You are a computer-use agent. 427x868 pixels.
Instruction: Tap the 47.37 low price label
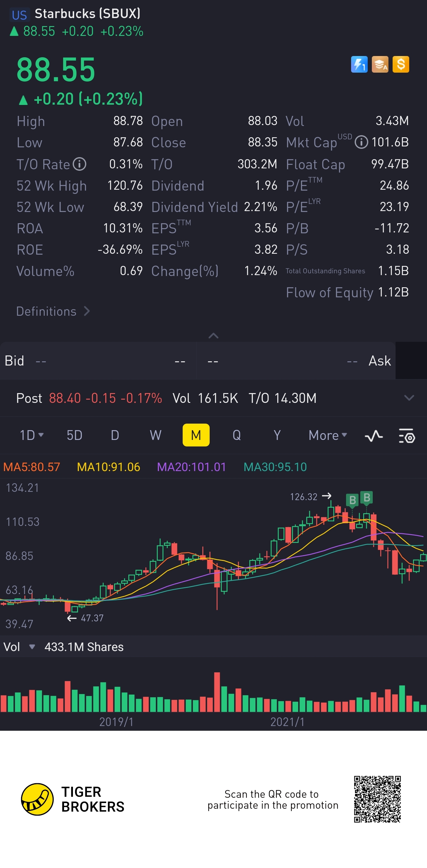[x=92, y=618]
